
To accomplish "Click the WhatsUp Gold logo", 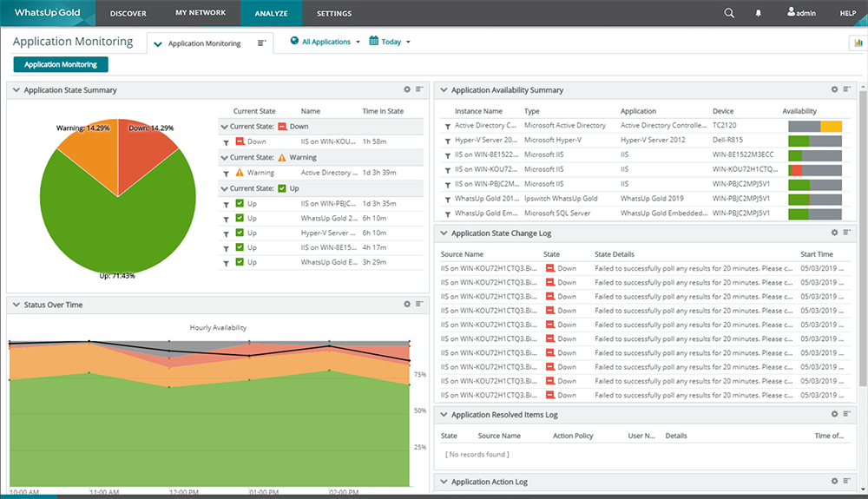I will click(47, 13).
